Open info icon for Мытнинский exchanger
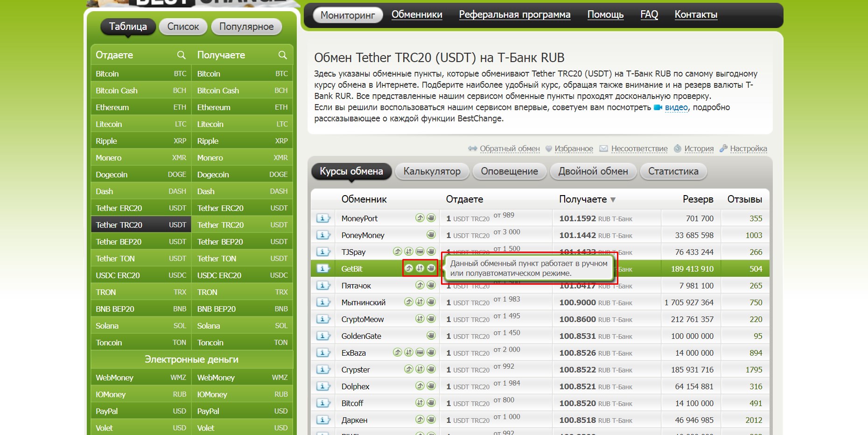Screen dimensions: 868x435 click(x=323, y=302)
